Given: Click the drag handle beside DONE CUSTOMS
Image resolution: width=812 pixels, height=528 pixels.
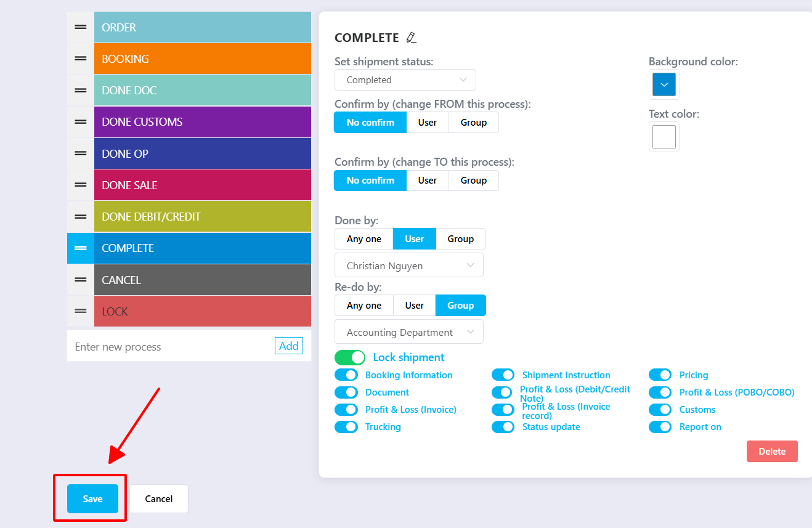Looking at the screenshot, I should (x=81, y=121).
